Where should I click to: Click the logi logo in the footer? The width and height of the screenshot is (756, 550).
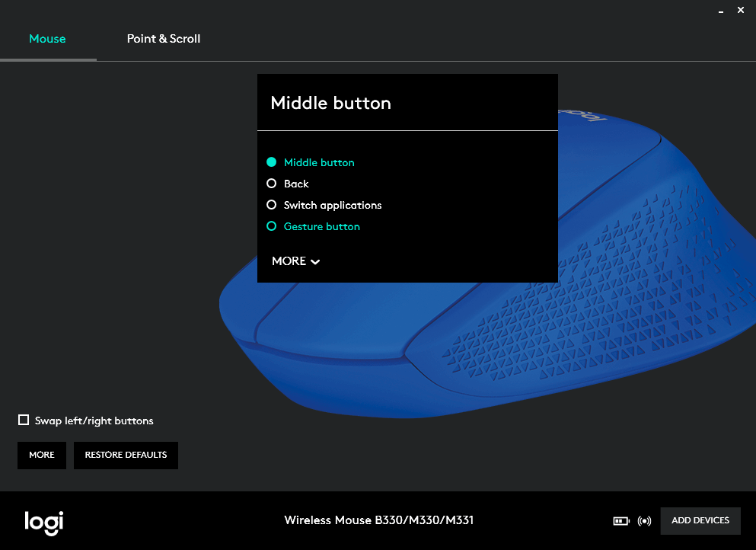pyautogui.click(x=43, y=521)
